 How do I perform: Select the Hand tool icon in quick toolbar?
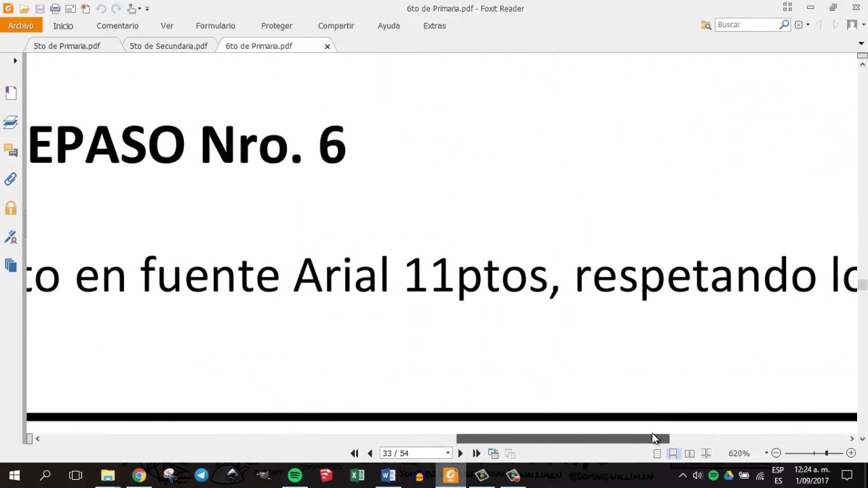tap(132, 9)
